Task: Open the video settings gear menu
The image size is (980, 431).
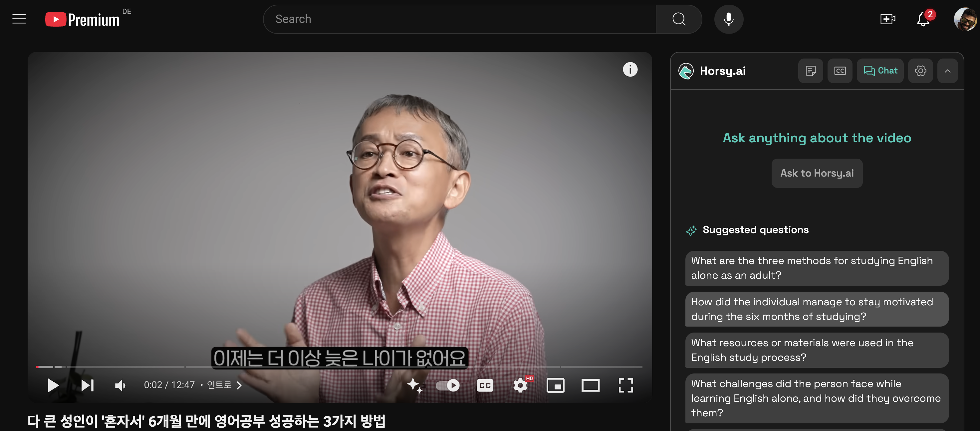Action: (520, 385)
